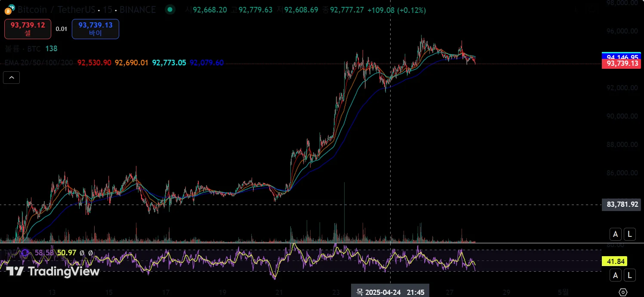Click the blue EMA value 92,079.60
Viewport: 644px width, 297px height.
click(x=206, y=63)
